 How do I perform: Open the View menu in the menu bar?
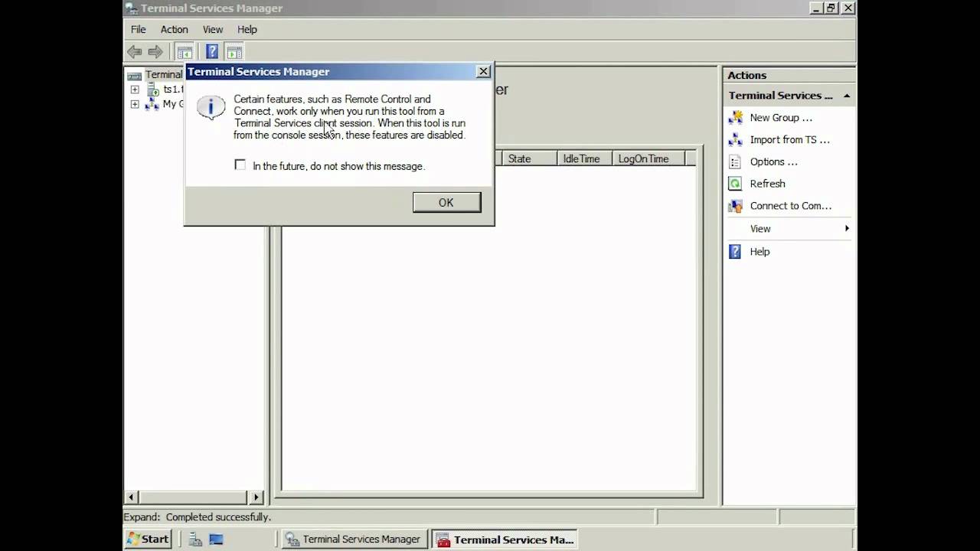(x=213, y=29)
